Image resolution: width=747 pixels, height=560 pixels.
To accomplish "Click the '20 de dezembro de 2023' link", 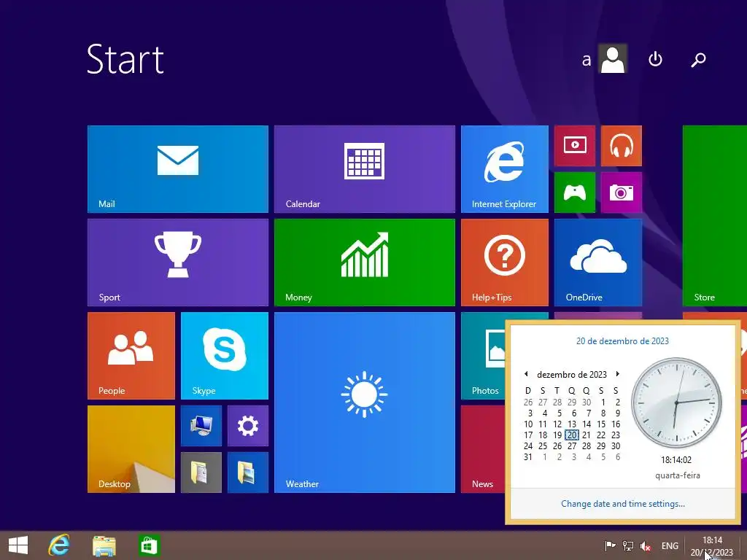I will tap(622, 341).
